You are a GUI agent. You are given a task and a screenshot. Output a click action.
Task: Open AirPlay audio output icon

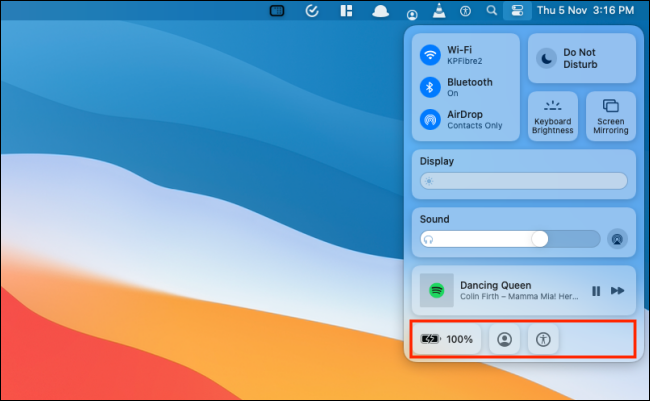point(617,239)
